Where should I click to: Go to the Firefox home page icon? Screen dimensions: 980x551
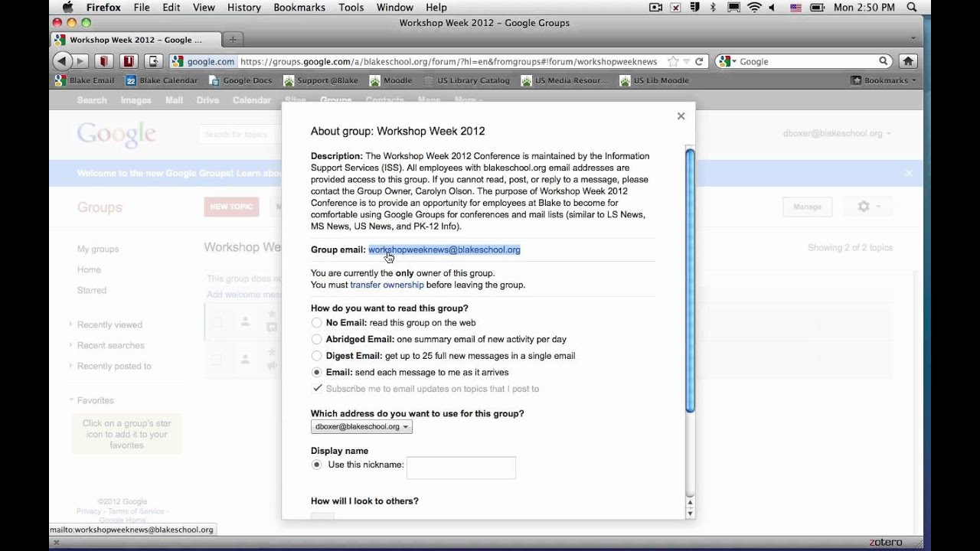pyautogui.click(x=908, y=61)
